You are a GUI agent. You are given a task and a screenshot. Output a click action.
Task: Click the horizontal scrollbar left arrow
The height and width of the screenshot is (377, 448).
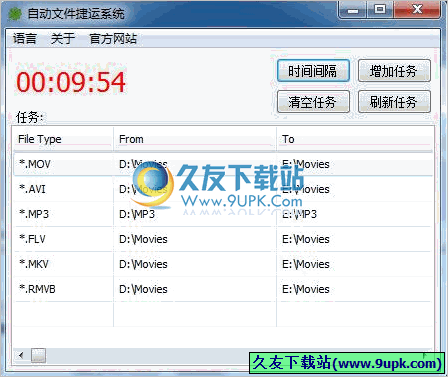pos(21,355)
